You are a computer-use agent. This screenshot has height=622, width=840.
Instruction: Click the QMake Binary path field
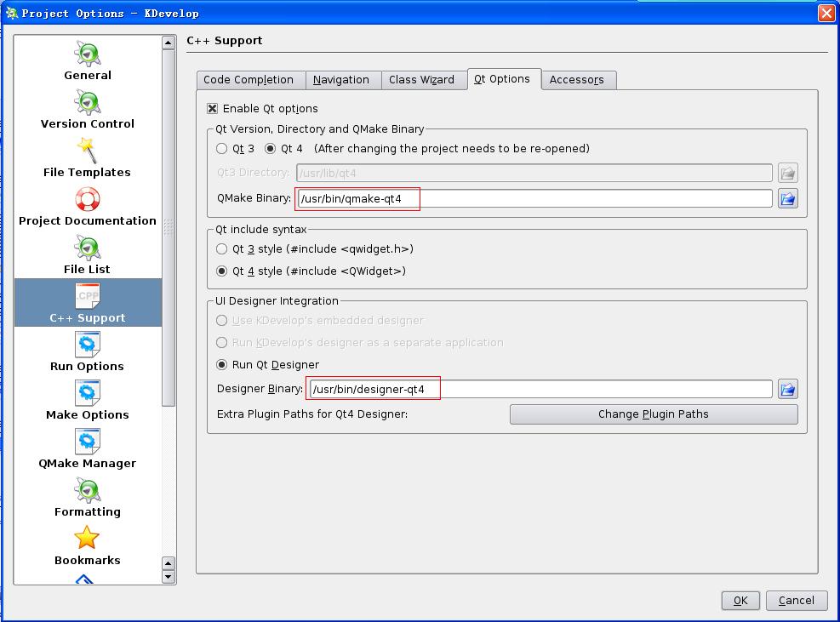click(x=534, y=199)
